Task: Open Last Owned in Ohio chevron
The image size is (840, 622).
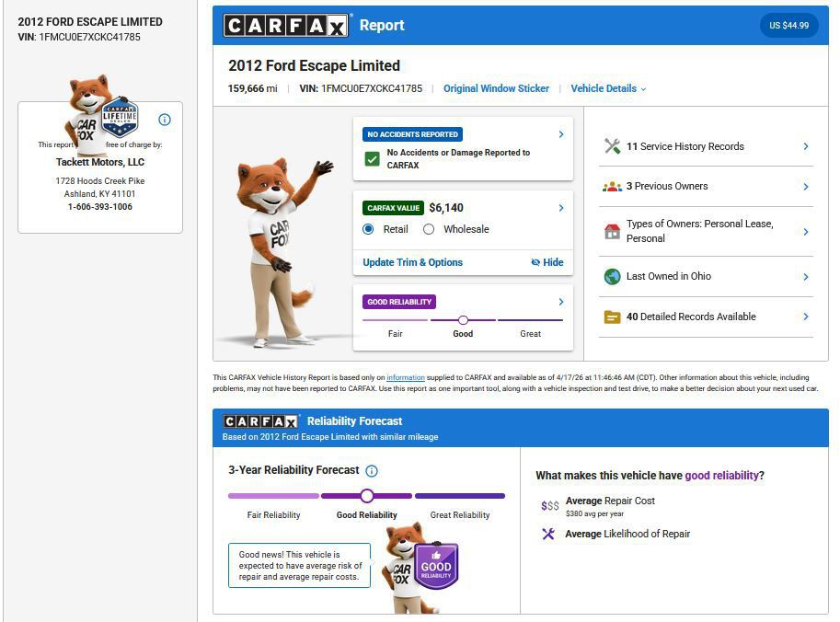Action: pyautogui.click(x=806, y=276)
